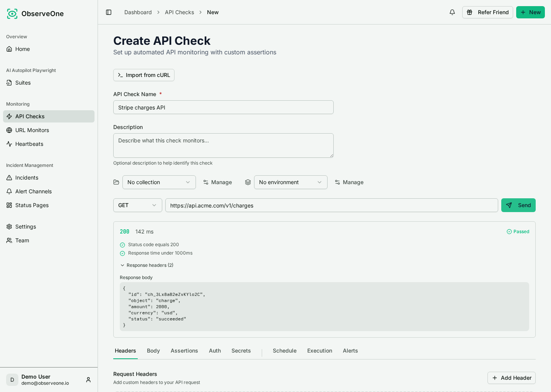Open URL Monitors in sidebar

pos(49,130)
